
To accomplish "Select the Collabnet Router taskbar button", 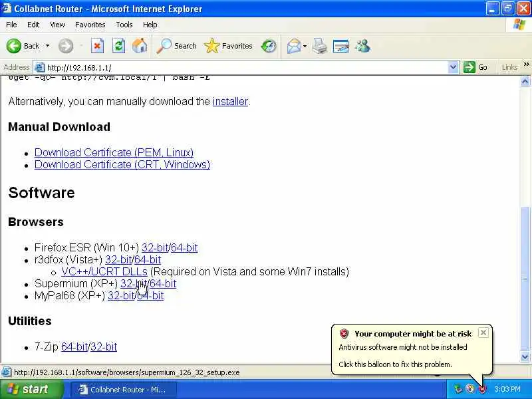I will (124, 389).
